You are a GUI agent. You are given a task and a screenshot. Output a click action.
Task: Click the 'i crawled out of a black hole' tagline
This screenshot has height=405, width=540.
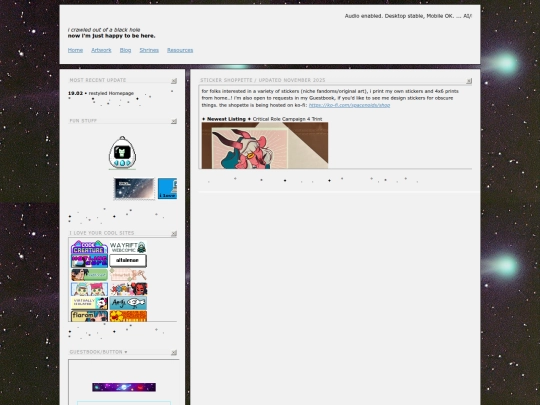[x=104, y=30]
